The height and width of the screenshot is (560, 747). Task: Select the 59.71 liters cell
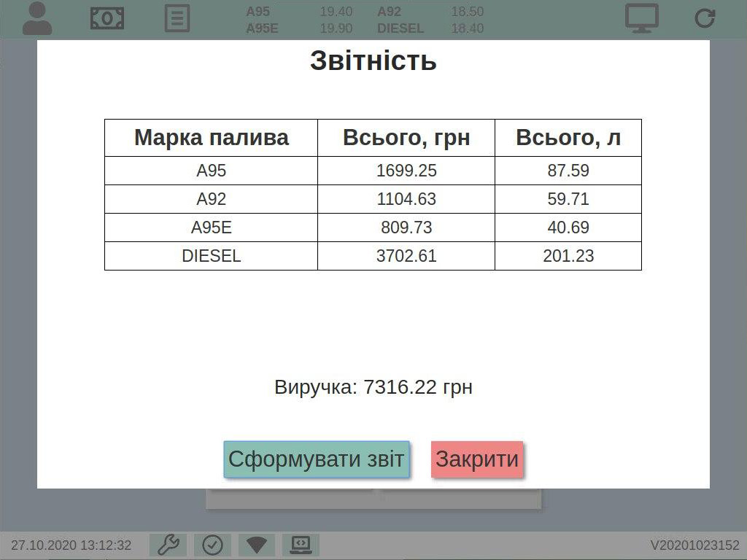[x=568, y=199]
